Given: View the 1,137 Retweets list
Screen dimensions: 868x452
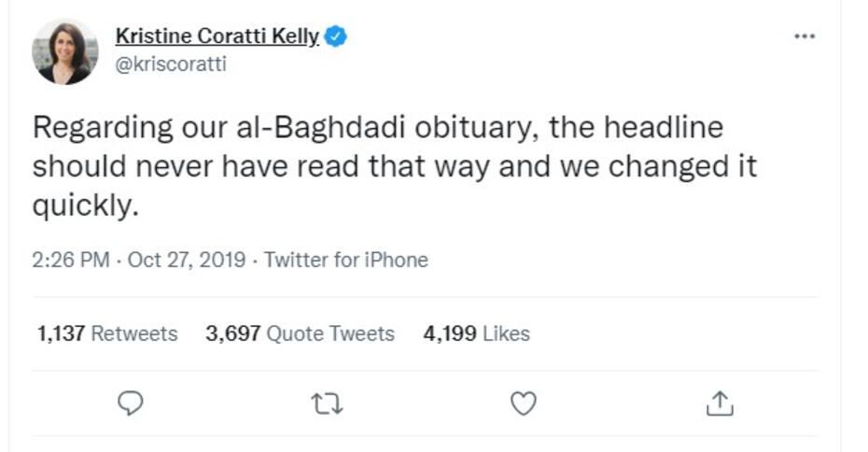Looking at the screenshot, I should pyautogui.click(x=107, y=333).
